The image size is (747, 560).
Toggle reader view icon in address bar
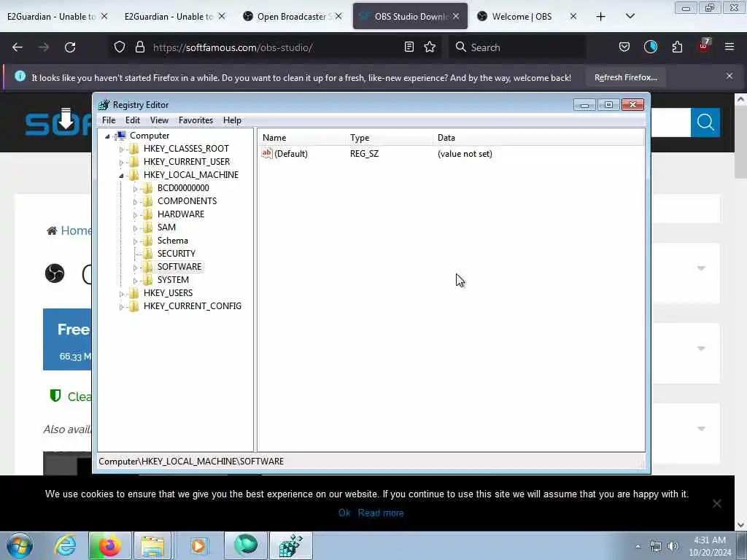pyautogui.click(x=409, y=47)
